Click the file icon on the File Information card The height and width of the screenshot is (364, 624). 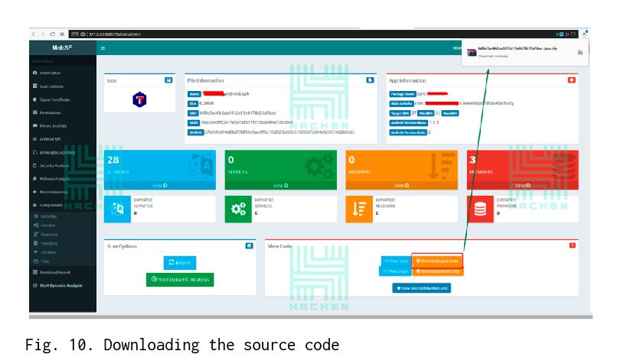(x=370, y=80)
